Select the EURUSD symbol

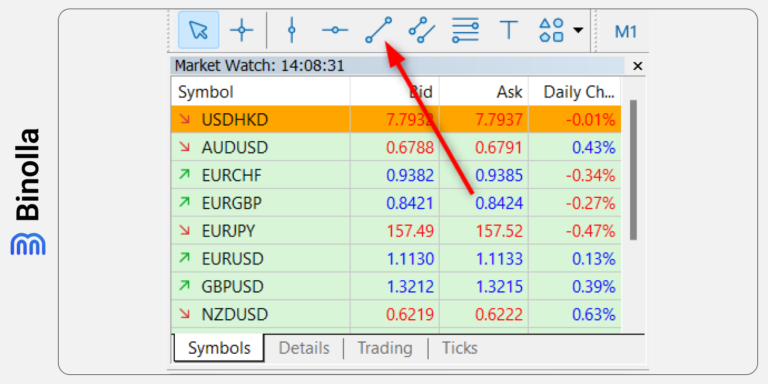pos(233,259)
